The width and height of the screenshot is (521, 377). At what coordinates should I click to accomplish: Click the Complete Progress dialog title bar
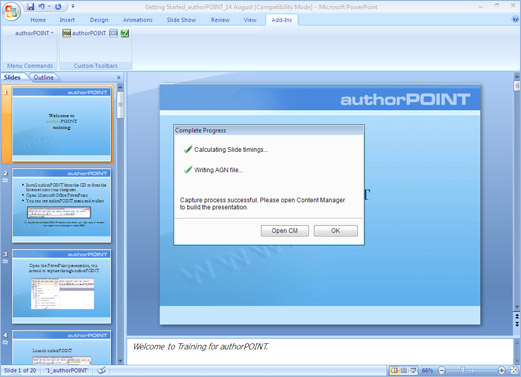coord(269,130)
